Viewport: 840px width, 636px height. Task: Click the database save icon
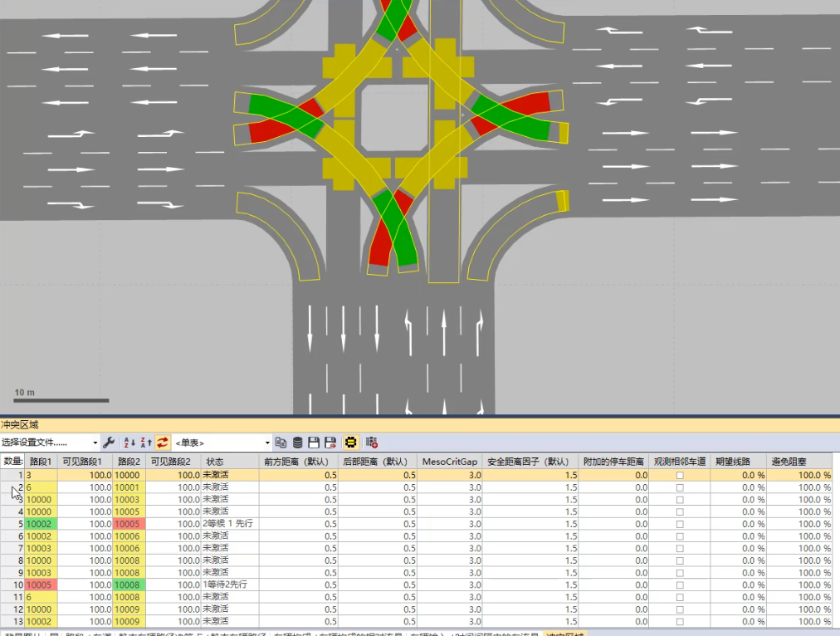point(297,443)
